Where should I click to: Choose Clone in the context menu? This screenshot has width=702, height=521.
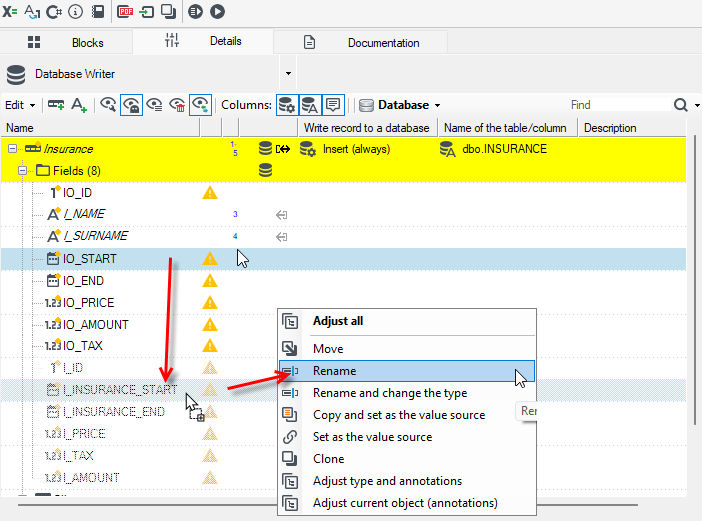tap(407, 459)
